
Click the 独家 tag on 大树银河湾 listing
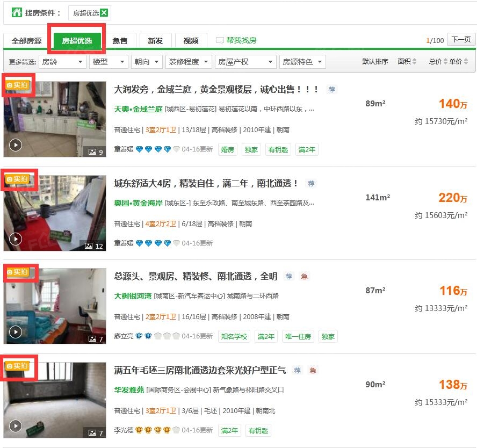(x=328, y=336)
